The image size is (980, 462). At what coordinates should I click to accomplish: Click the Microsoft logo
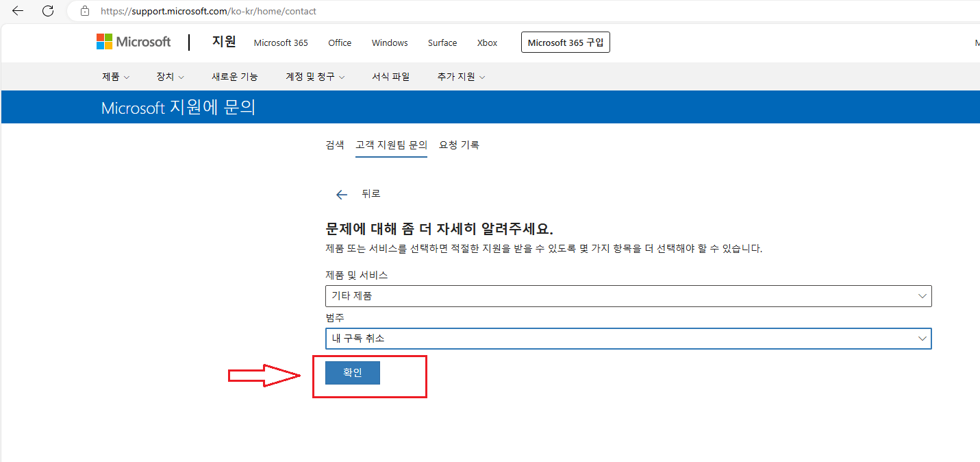pos(134,42)
